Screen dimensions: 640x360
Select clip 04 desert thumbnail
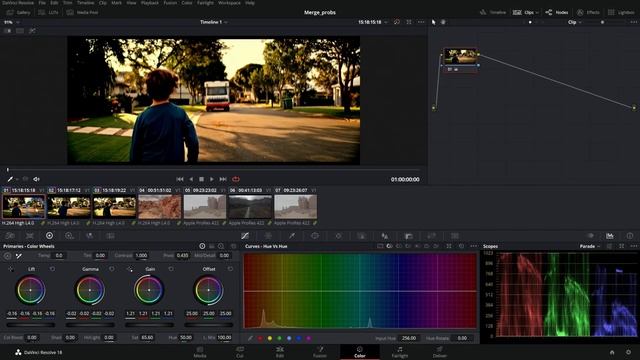pos(160,207)
